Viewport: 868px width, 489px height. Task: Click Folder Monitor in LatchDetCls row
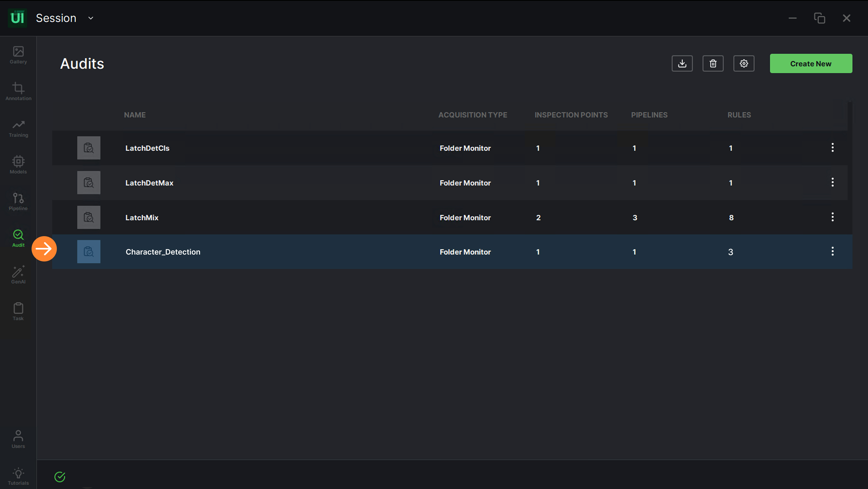pyautogui.click(x=465, y=148)
